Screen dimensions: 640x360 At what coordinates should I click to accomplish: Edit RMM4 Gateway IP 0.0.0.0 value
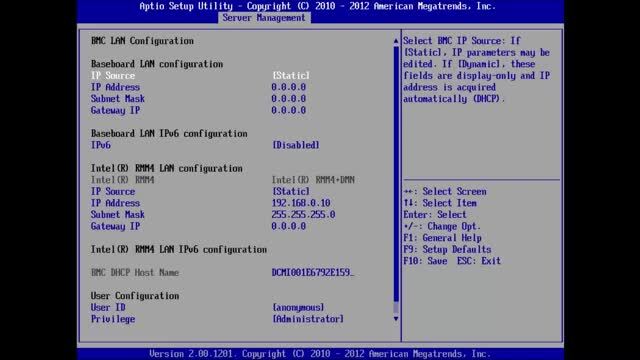pos(289,227)
